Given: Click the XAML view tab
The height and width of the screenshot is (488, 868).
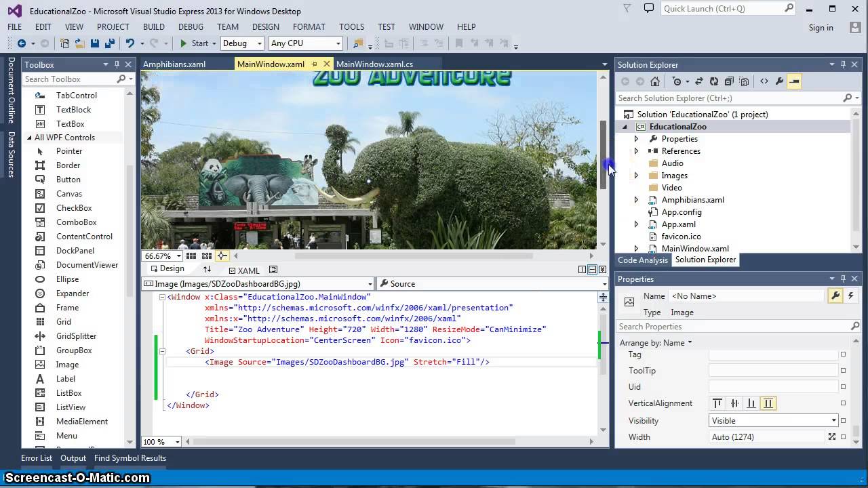Looking at the screenshot, I should point(244,270).
